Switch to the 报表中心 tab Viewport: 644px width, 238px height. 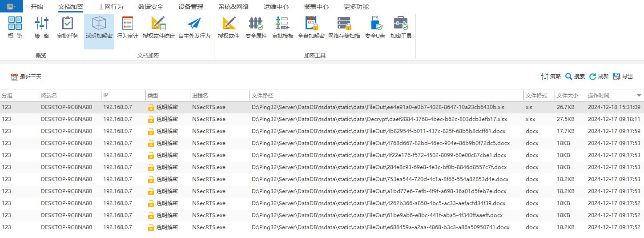click(x=316, y=7)
